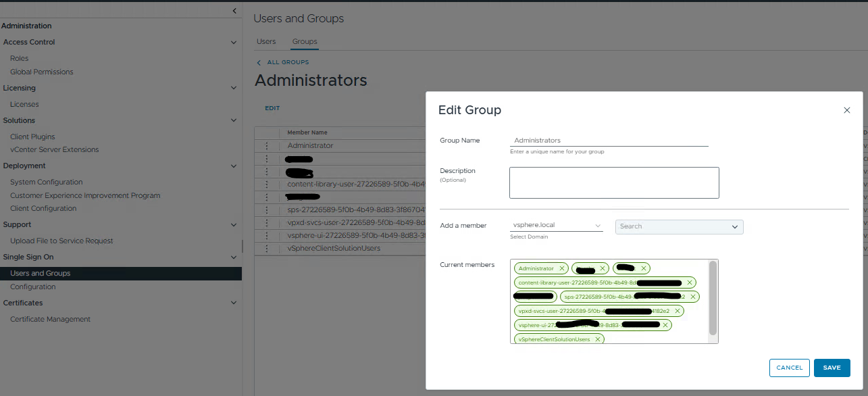Remove content-library-user from current members
This screenshot has height=396, width=868.
689,282
